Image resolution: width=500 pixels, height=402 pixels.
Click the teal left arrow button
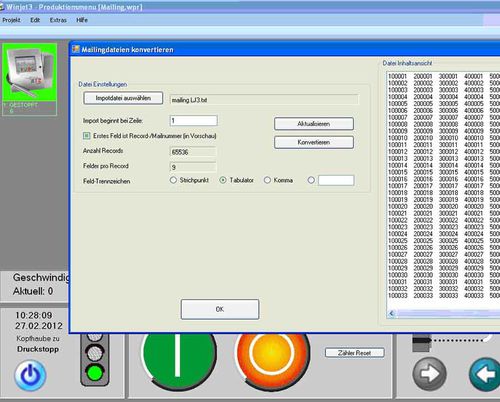point(485,374)
